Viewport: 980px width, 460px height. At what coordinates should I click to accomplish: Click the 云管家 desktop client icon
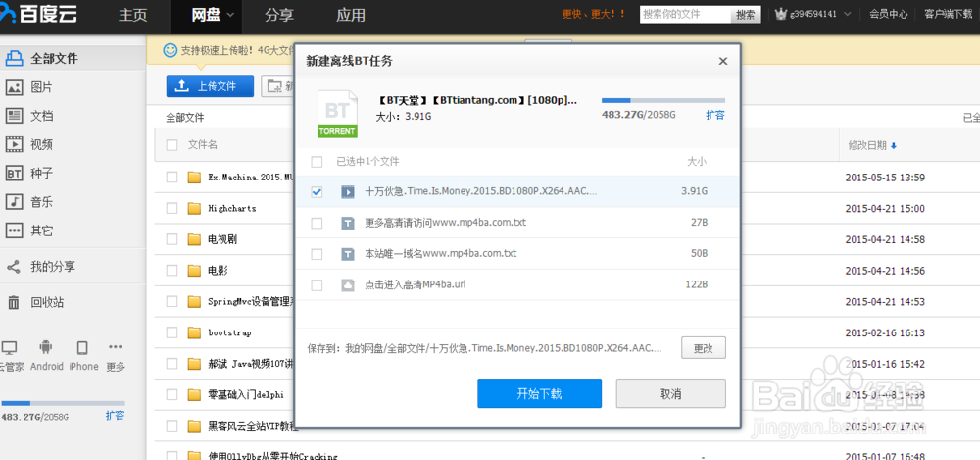[10, 347]
